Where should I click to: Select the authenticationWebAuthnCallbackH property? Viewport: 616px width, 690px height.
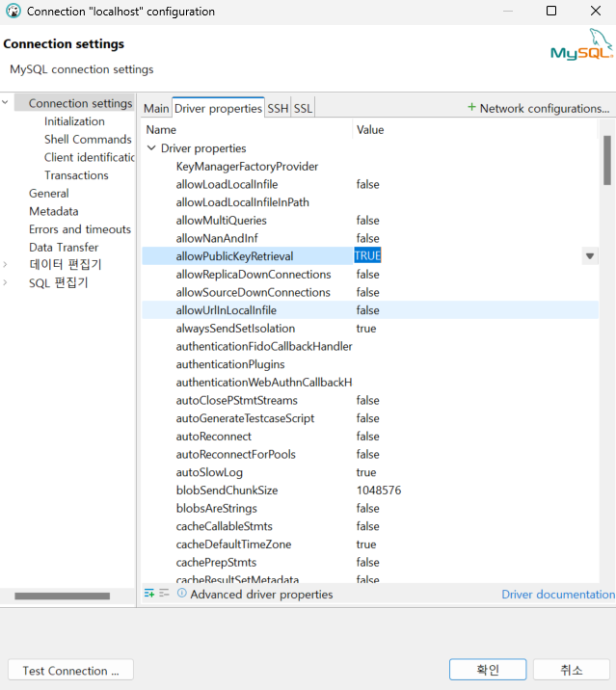click(264, 383)
